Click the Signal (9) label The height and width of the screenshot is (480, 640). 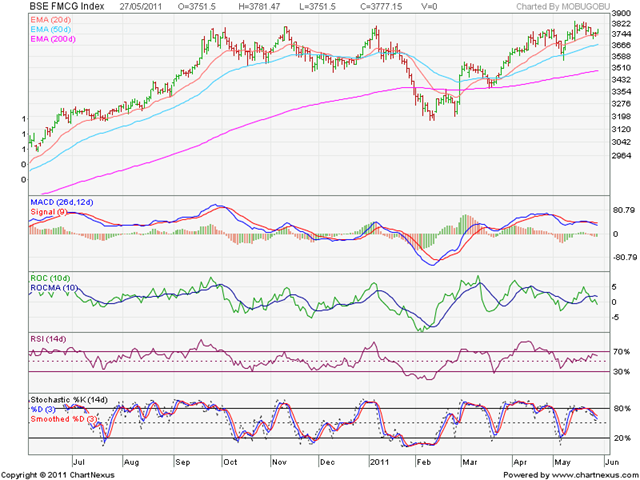point(49,212)
